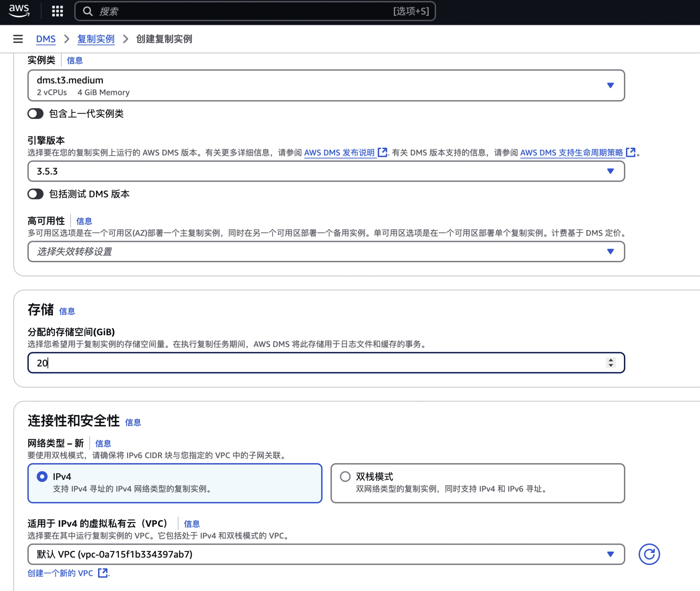Enable the 包含上一代实例类 toggle
This screenshot has height=591, width=700.
(36, 113)
